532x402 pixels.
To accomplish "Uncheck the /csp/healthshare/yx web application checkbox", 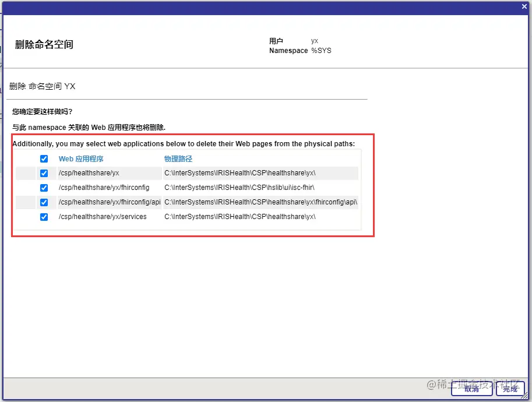I will click(x=44, y=174).
